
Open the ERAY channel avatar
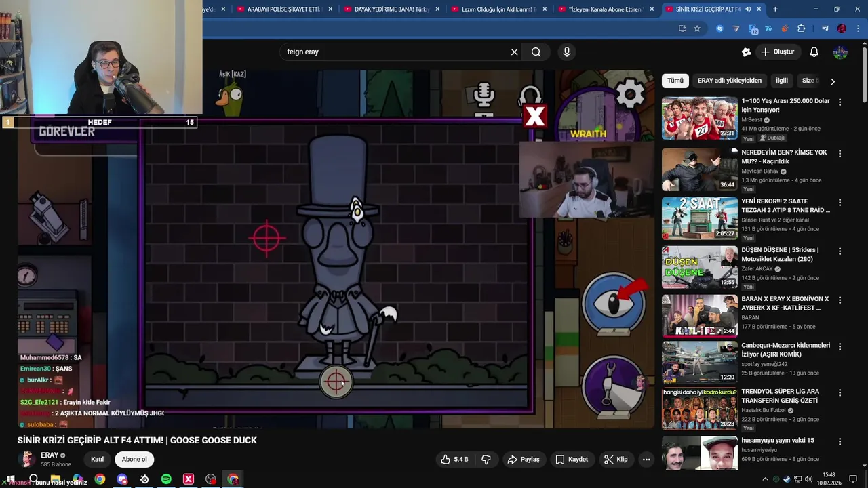[26, 460]
